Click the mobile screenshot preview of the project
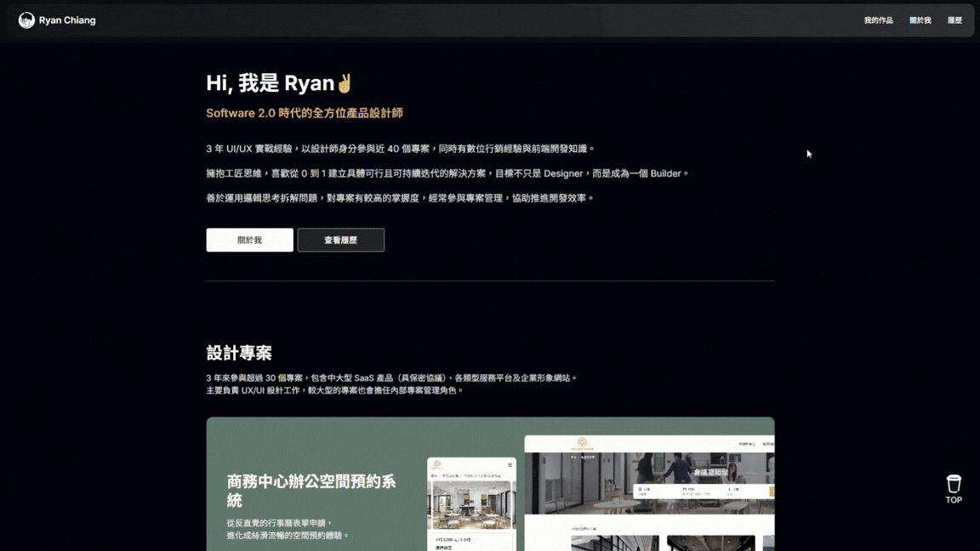This screenshot has width=980, height=551. (x=471, y=506)
